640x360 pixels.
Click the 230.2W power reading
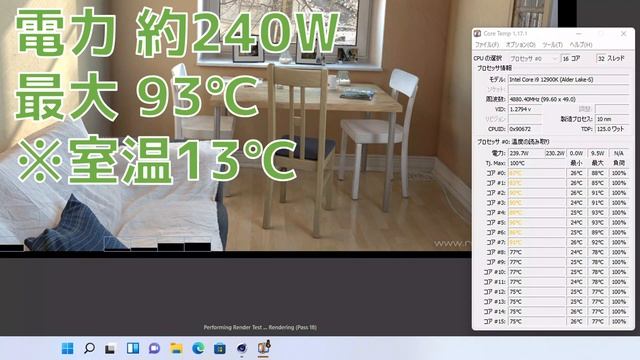[x=555, y=153]
